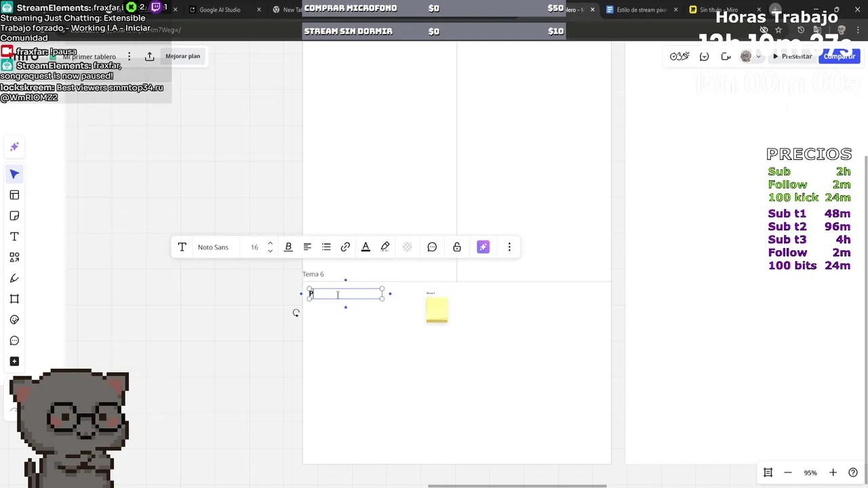The width and height of the screenshot is (868, 488).
Task: Click the Presentar button
Action: click(x=792, y=56)
